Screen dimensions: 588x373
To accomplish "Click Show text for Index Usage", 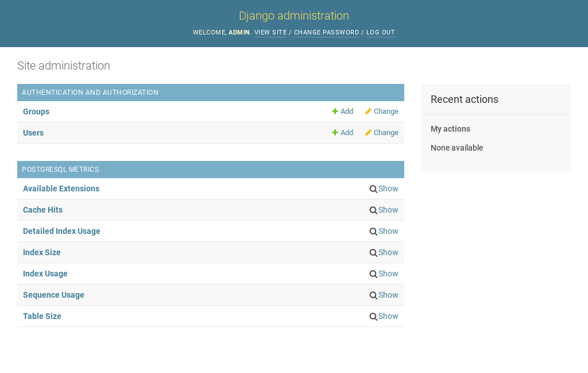I will (388, 274).
